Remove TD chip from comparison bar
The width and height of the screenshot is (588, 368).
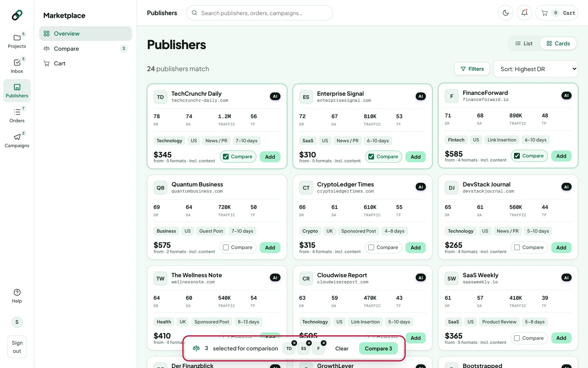[x=294, y=343]
